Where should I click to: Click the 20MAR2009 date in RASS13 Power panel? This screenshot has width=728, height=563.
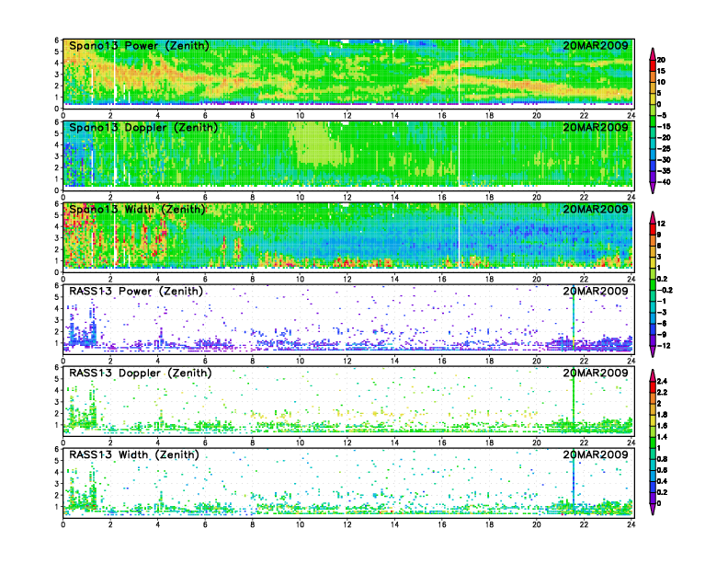596,291
